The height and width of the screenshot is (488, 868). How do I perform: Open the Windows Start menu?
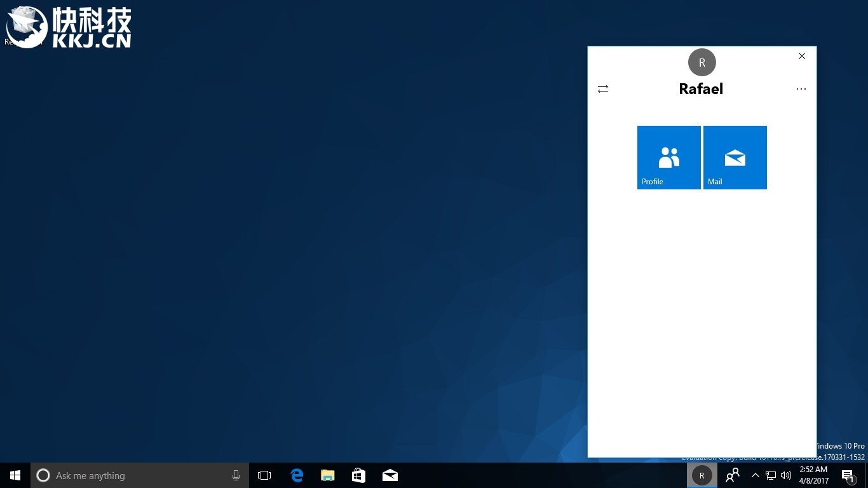[15, 475]
